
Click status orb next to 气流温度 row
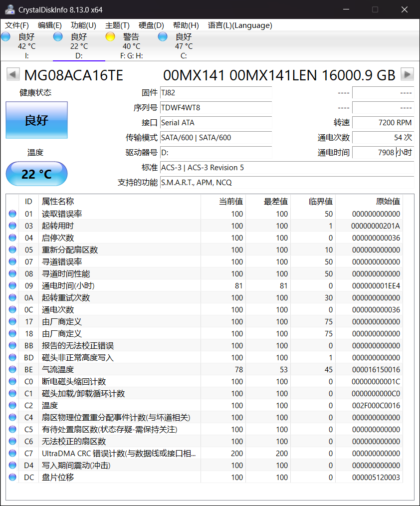click(x=12, y=370)
